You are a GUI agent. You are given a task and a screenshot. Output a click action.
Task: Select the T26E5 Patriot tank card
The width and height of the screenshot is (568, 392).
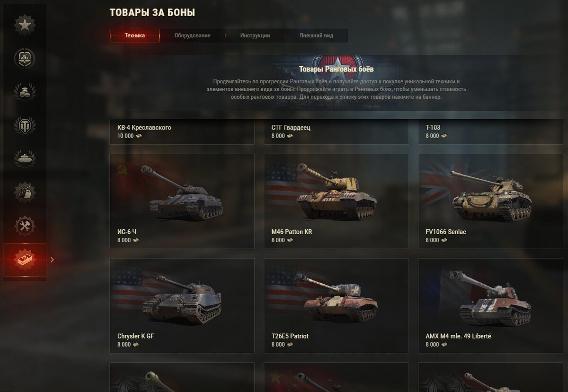336,305
